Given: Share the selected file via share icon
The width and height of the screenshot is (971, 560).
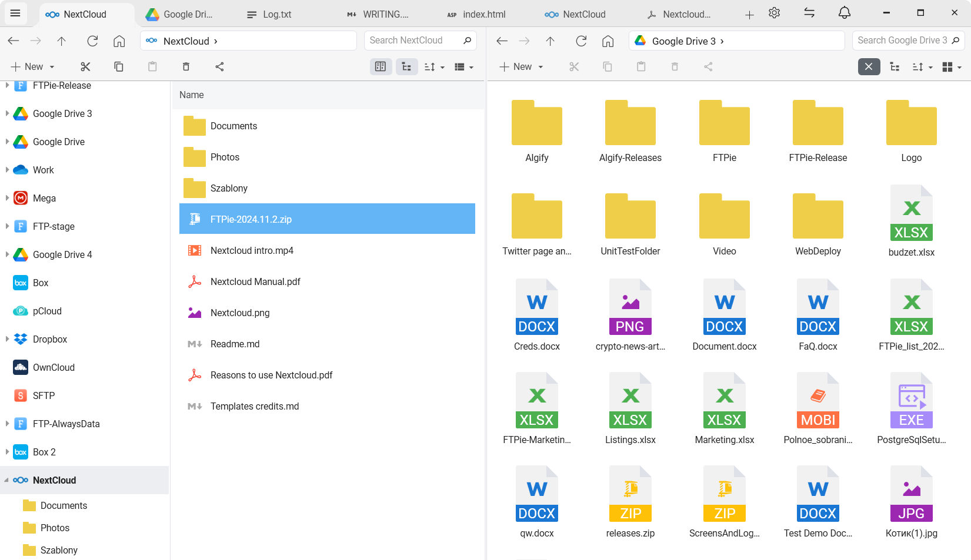Looking at the screenshot, I should click(x=219, y=66).
